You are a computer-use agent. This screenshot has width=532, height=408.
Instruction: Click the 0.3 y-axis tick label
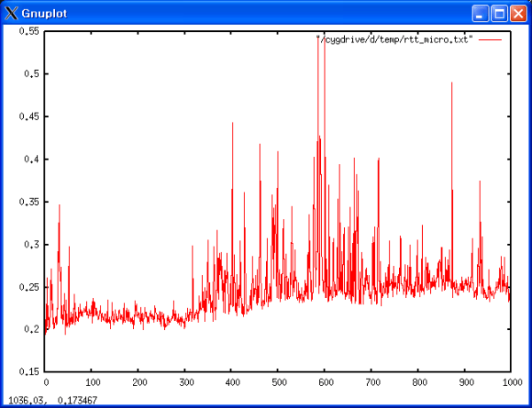[x=32, y=244]
